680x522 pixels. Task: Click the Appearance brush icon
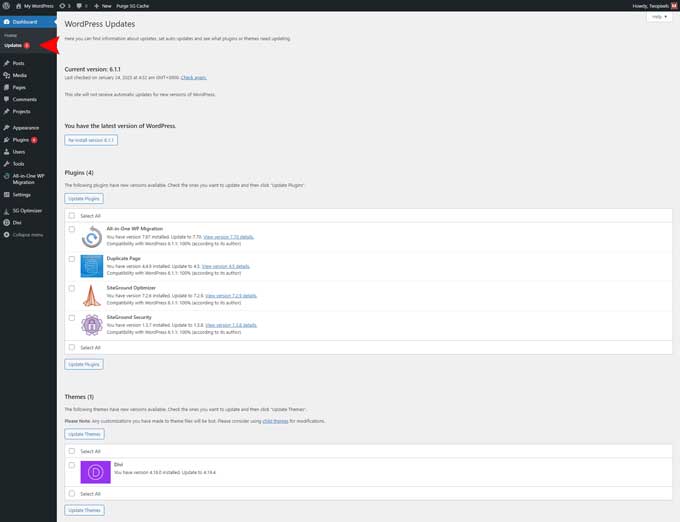[7, 127]
